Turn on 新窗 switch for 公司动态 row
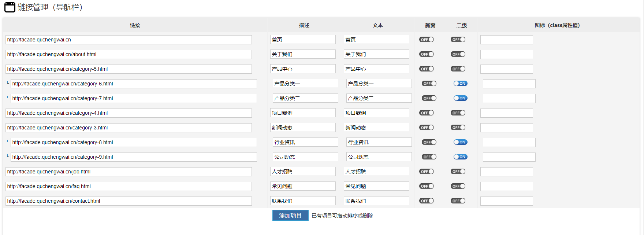Viewport: 644px width, 235px height. [429, 157]
